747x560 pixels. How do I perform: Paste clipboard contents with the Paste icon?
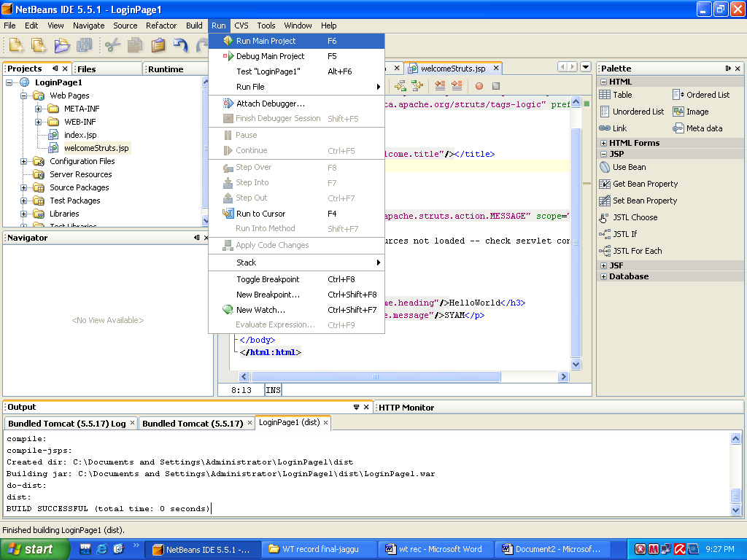click(157, 45)
